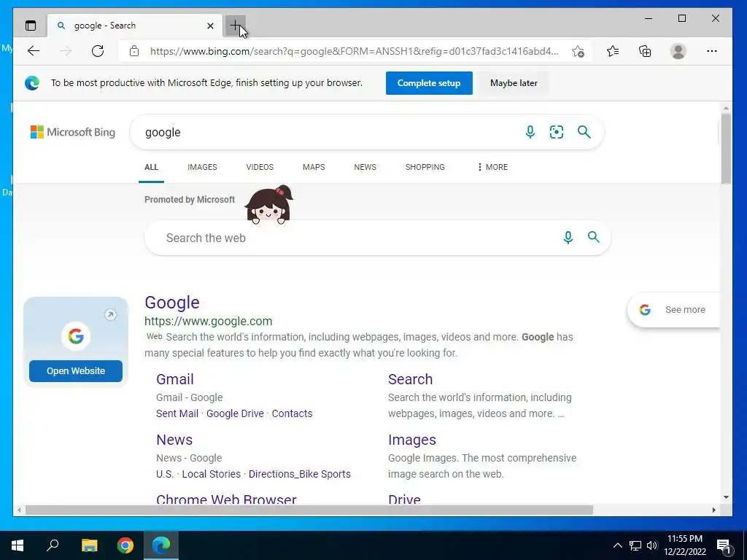Viewport: 747px width, 560px height.
Task: Open Gmail sitelink
Action: tap(175, 379)
